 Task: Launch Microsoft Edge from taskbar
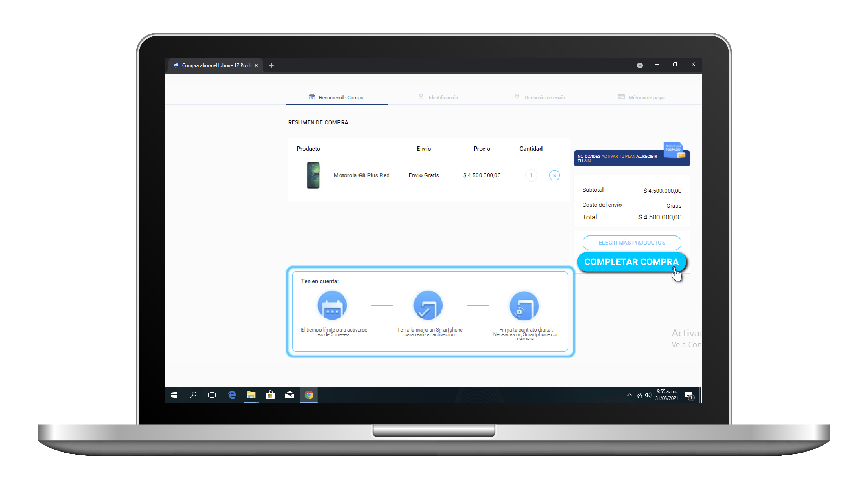click(x=232, y=395)
